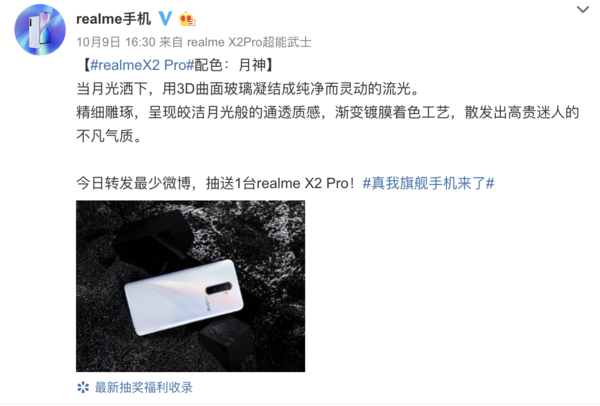Click the blue V verified badge

[165, 18]
